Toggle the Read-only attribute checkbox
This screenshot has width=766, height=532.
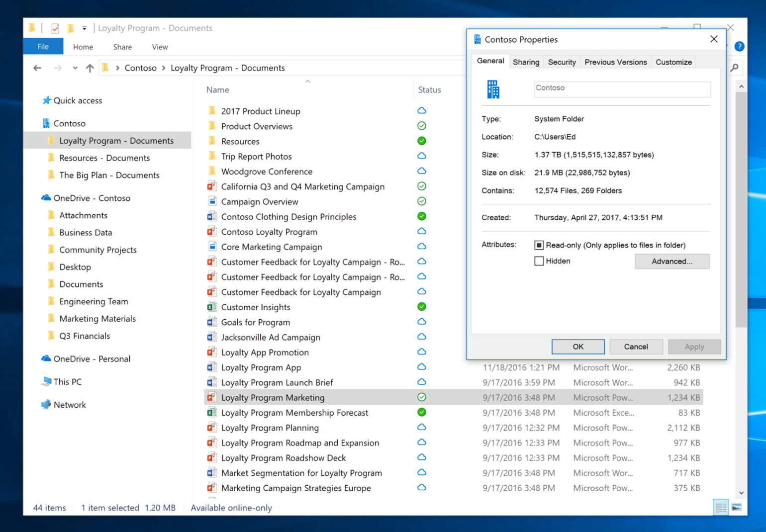[x=539, y=245]
